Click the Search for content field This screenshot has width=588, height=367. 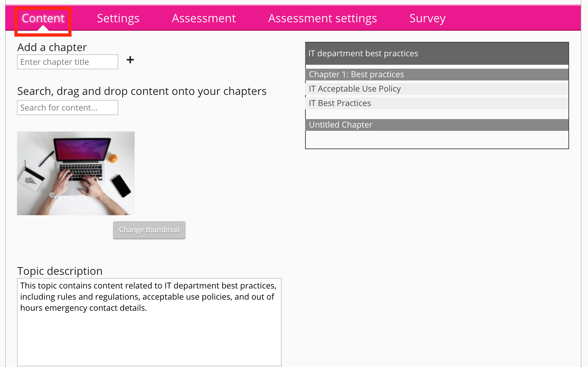pos(68,108)
